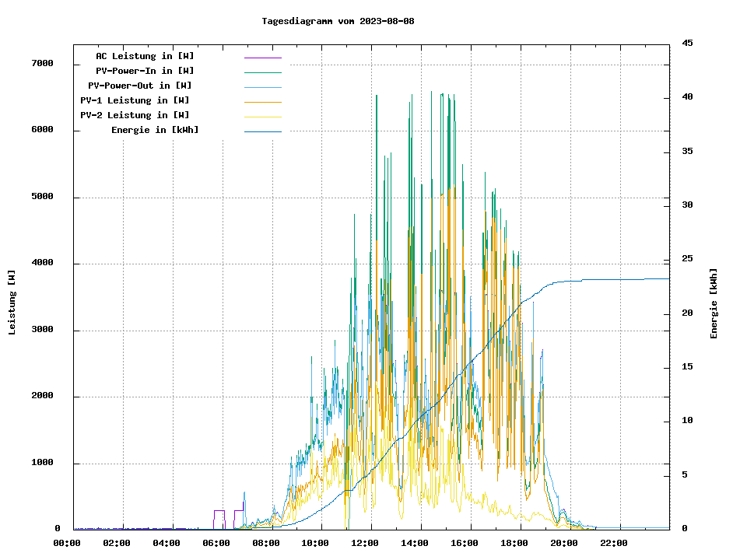Click the 12:00 time axis label
Image resolution: width=747 pixels, height=560 pixels.
coord(365,543)
